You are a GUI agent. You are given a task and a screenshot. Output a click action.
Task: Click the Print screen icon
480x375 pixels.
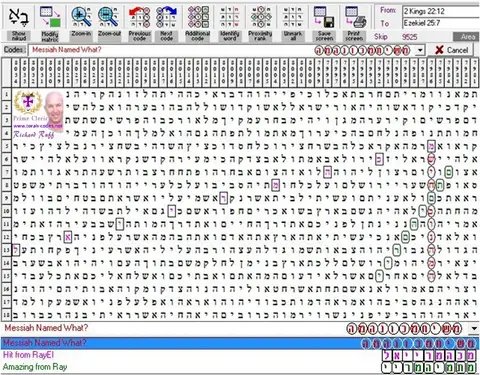355,17
